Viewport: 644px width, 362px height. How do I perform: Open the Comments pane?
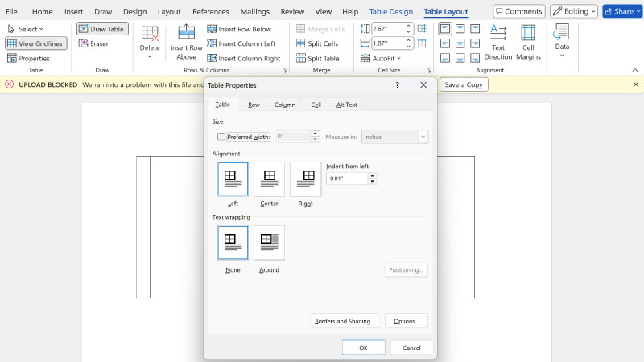[x=518, y=11]
